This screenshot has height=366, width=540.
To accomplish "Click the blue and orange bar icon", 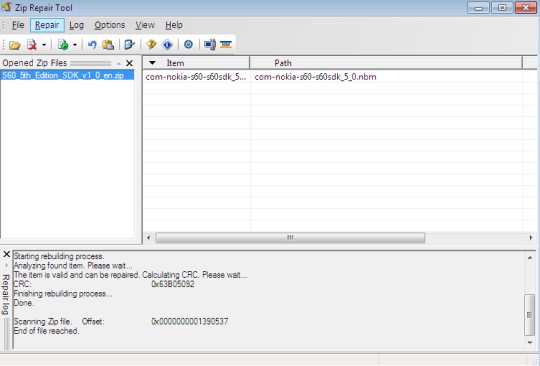I will pos(226,44).
